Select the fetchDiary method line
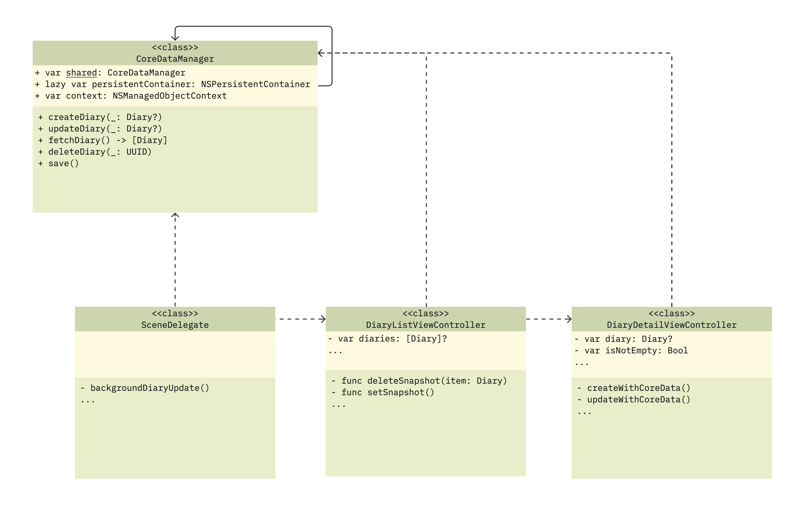This screenshot has height=522, width=812. (103, 140)
